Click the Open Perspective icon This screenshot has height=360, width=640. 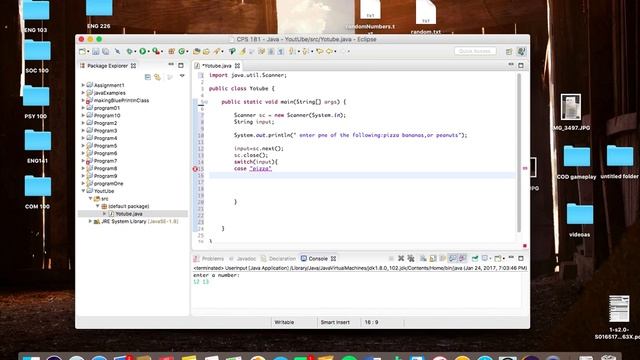509,51
